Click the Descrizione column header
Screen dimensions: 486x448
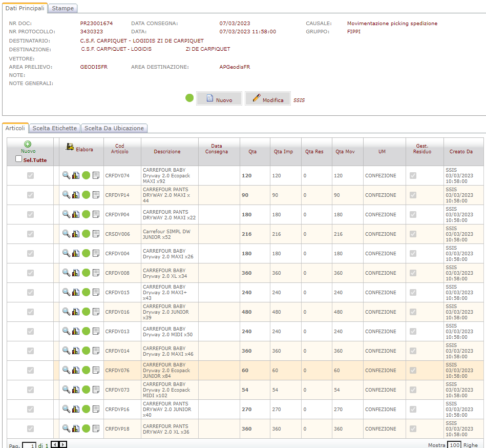click(x=167, y=151)
